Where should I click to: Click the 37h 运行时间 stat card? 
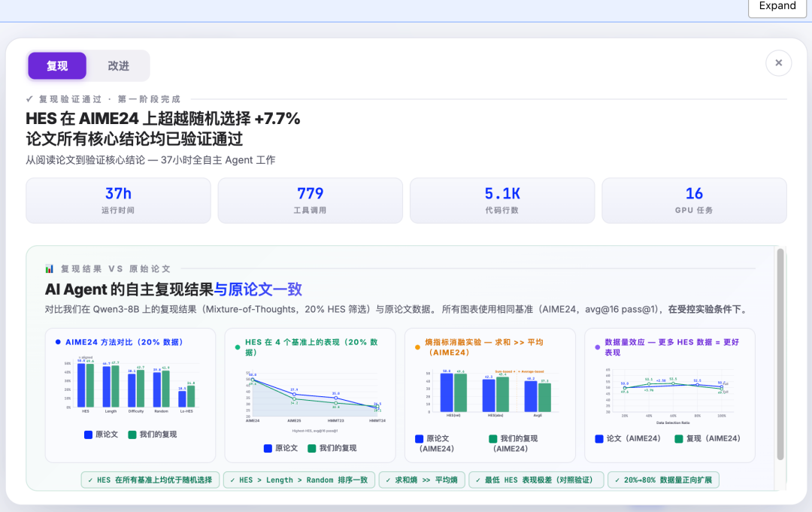point(118,200)
